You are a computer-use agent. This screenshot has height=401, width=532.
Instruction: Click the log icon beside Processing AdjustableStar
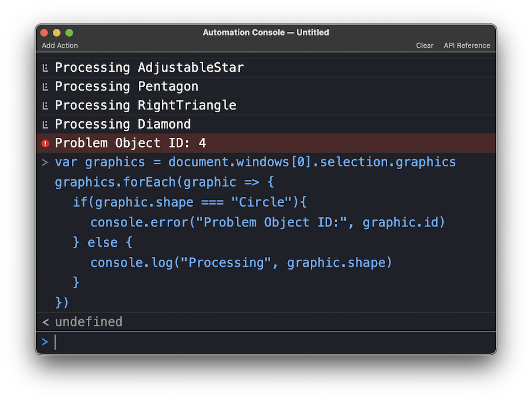tap(45, 68)
